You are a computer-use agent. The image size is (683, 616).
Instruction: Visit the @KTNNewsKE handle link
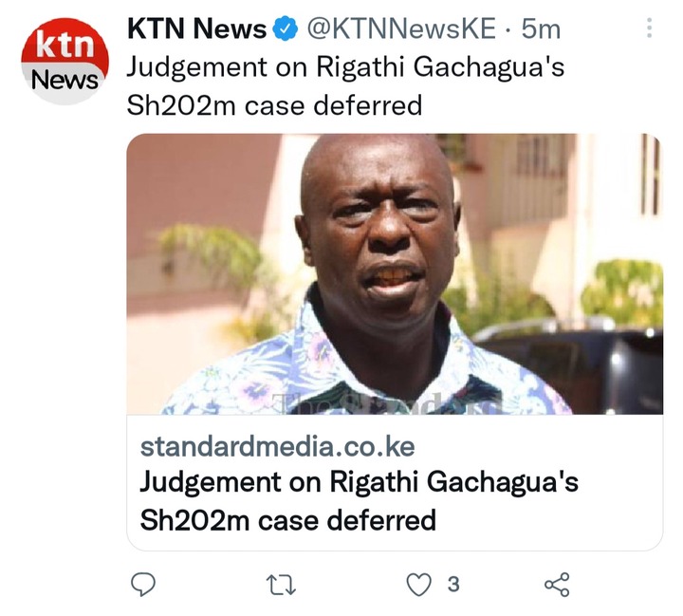[401, 28]
